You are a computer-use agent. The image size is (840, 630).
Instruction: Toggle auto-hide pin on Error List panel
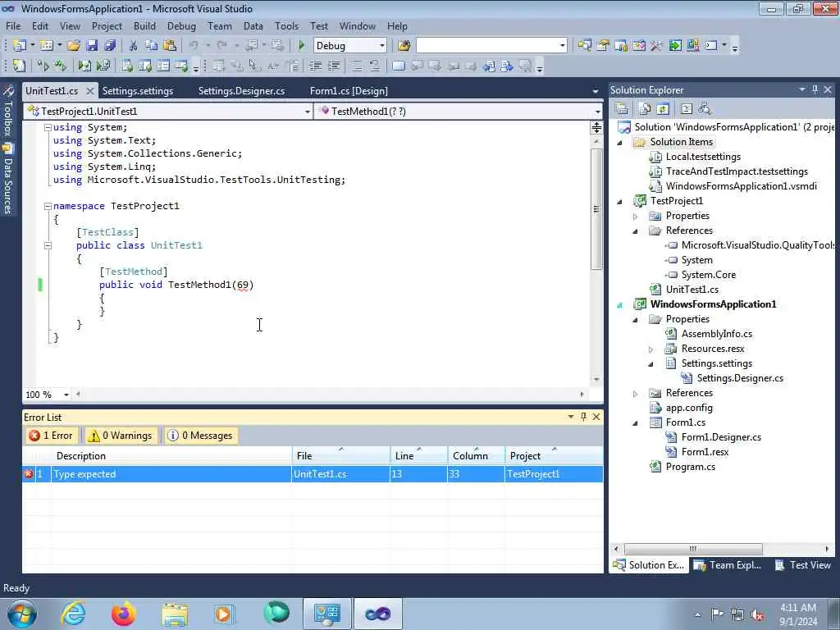583,417
